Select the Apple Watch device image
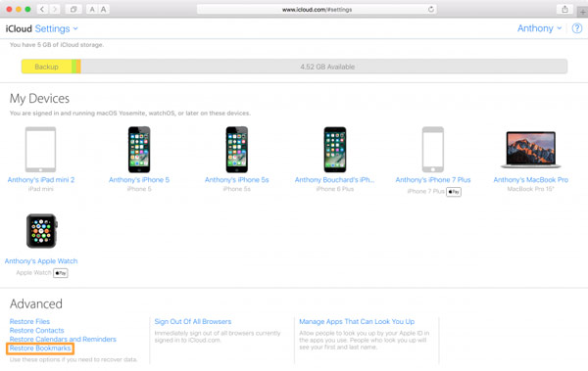588x371 pixels. [41, 231]
